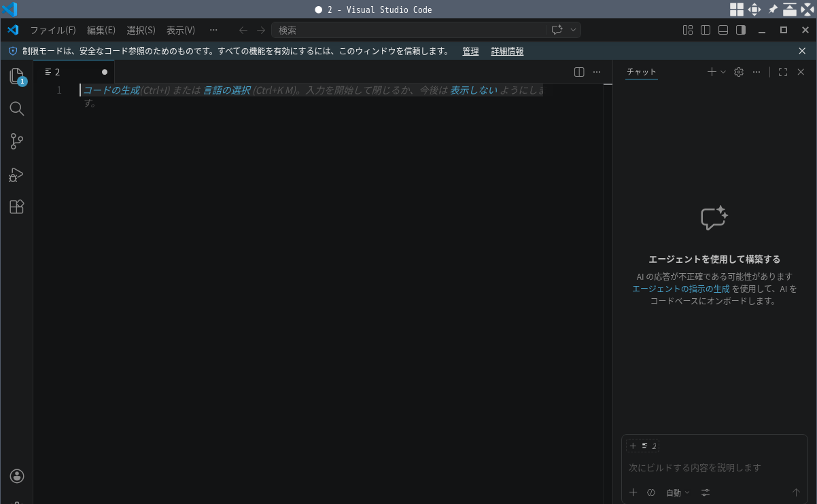Open chat panel More Actions ellipsis
Screen dimensions: 817x504
coord(757,72)
